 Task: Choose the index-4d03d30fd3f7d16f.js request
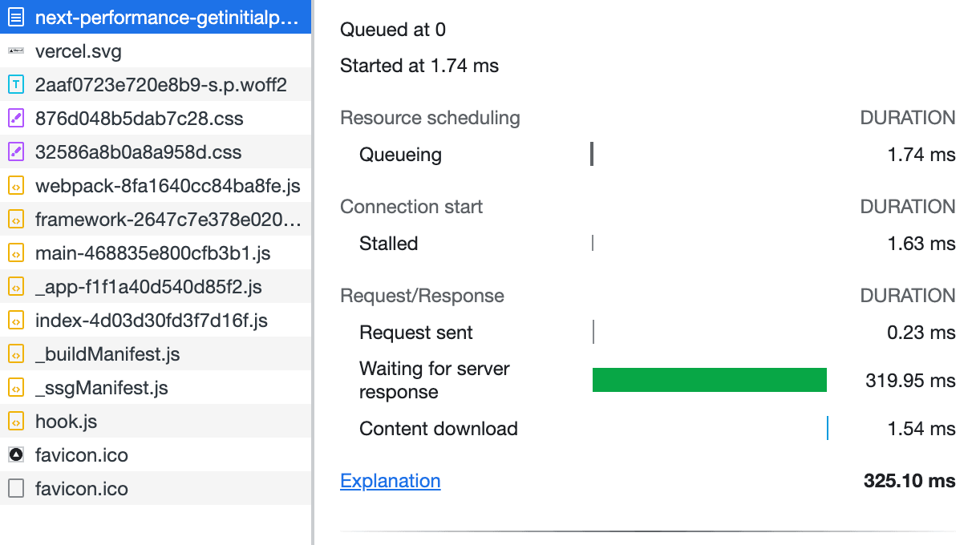pyautogui.click(x=151, y=321)
